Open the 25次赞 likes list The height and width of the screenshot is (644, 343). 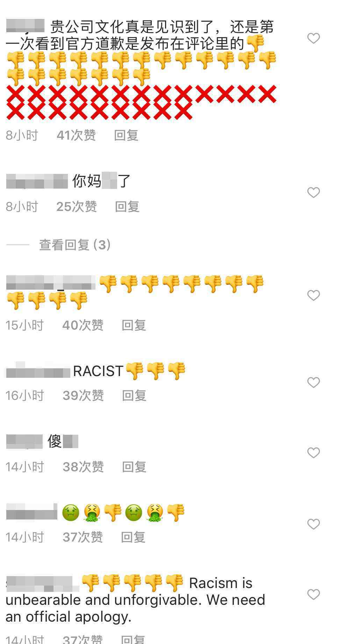(77, 207)
